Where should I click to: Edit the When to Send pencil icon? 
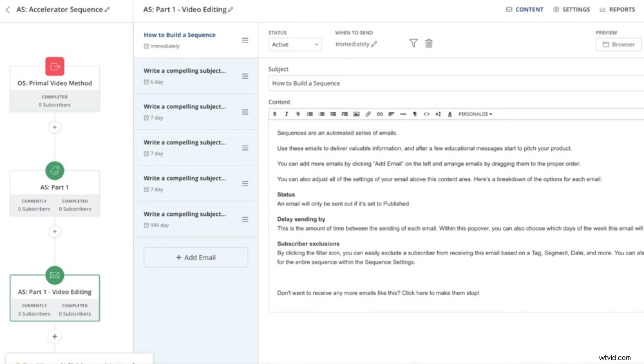click(x=374, y=44)
